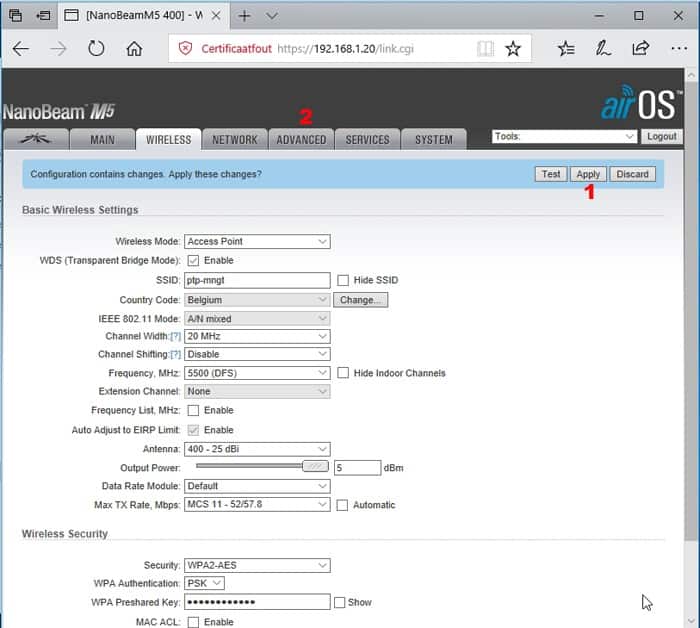Close the NanoBeamM5 400 browser tab
The image size is (700, 628).
tap(216, 16)
